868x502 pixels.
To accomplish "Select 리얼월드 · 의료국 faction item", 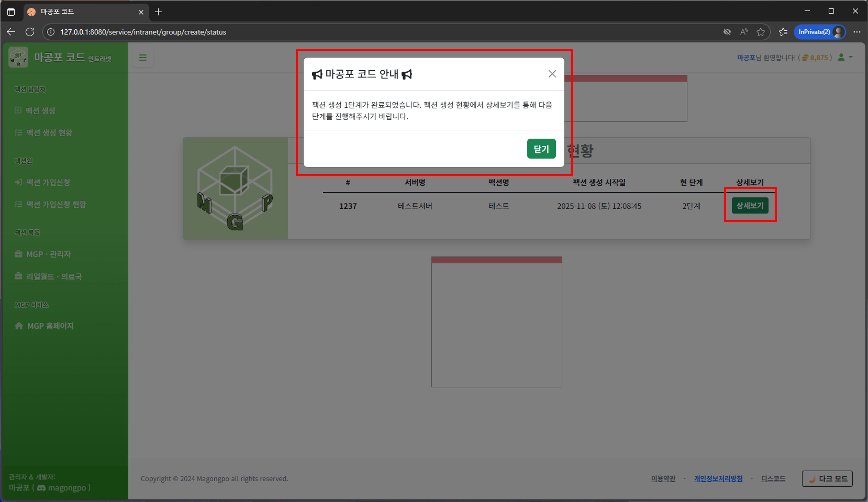I will tap(54, 276).
